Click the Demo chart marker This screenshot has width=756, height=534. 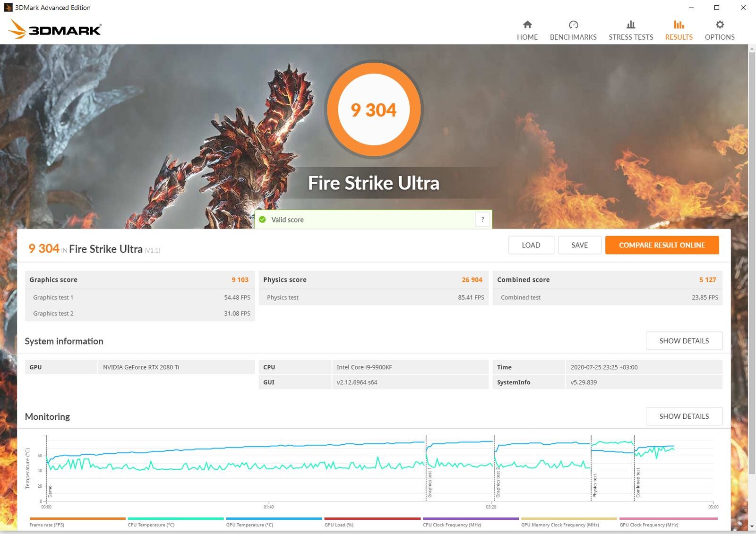coord(50,492)
